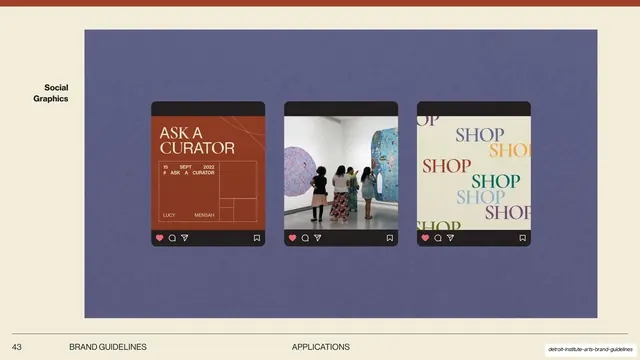This screenshot has height=360, width=640.
Task: Share the gallery visitors photo post
Action: pos(318,238)
